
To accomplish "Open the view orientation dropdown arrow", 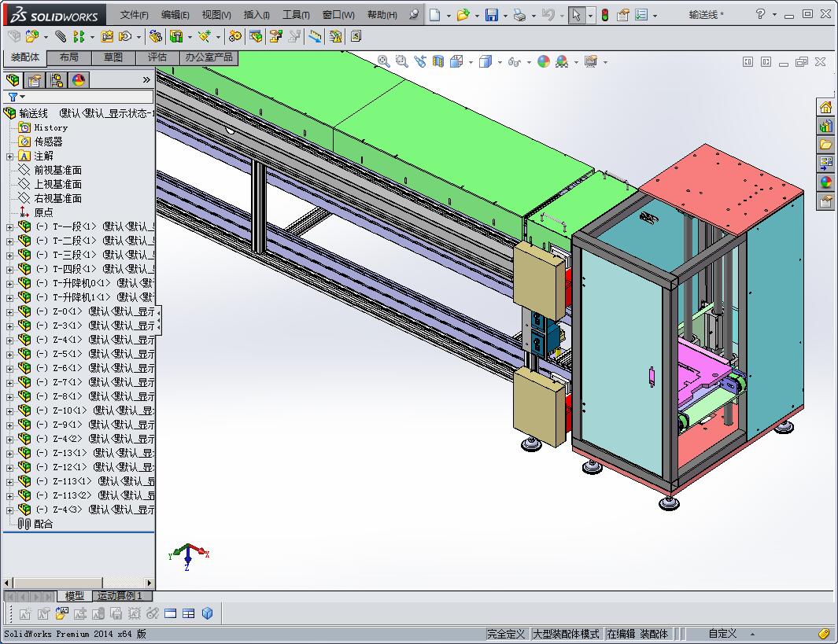I will point(471,62).
